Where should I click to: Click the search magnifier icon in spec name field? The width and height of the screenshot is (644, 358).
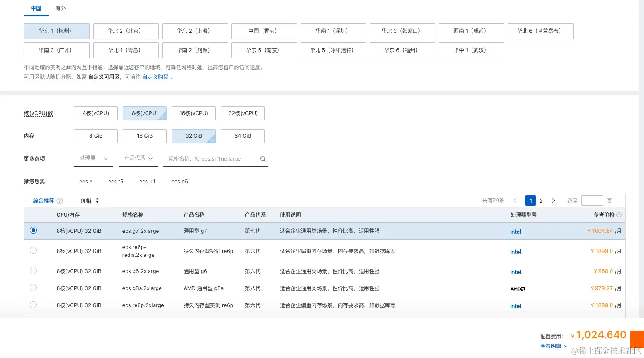(263, 159)
